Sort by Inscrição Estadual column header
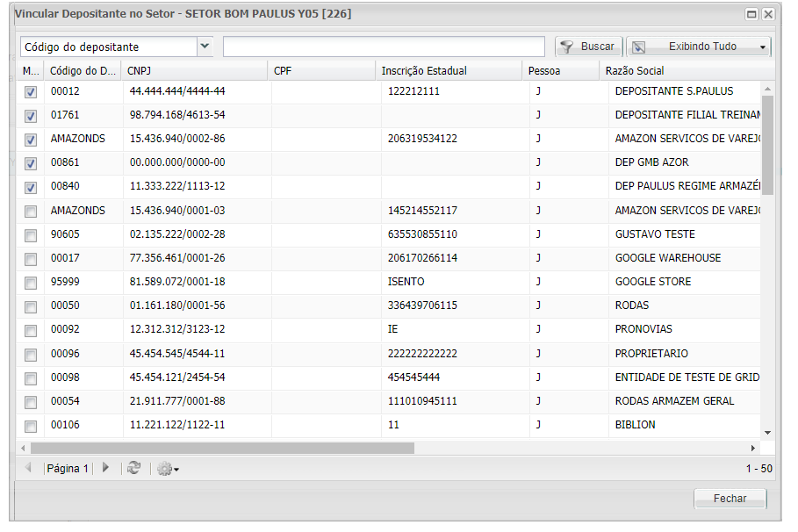Image resolution: width=798 pixels, height=532 pixels. [449, 71]
